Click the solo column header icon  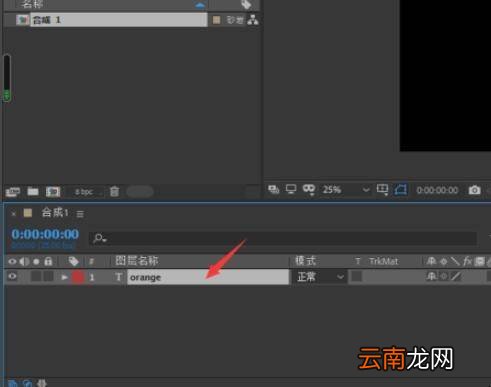pos(36,262)
